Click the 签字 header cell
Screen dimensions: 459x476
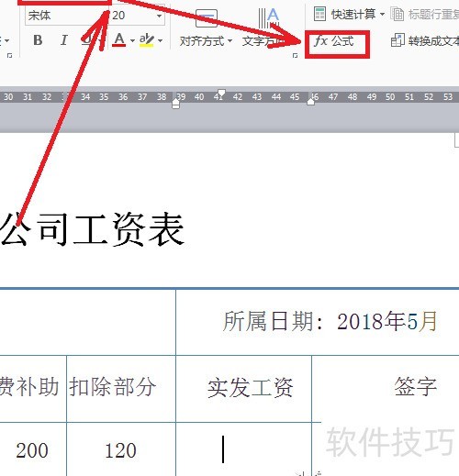[x=386, y=389]
